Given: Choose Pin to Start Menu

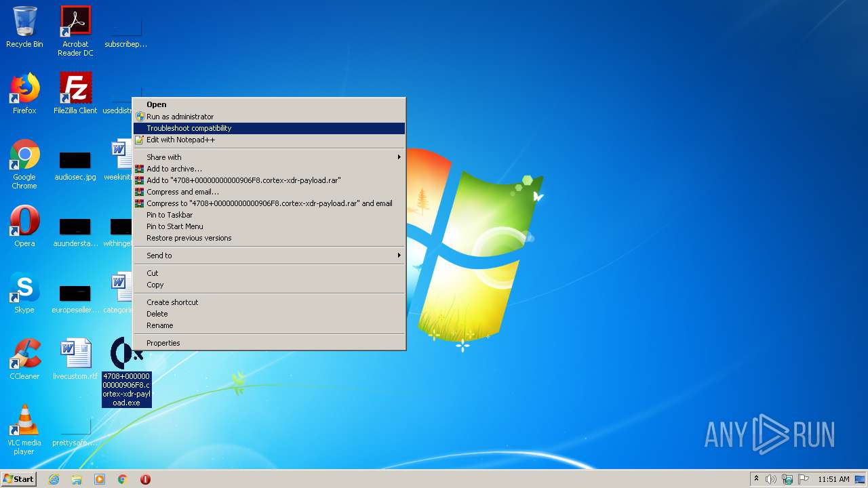Looking at the screenshot, I should click(x=269, y=226).
